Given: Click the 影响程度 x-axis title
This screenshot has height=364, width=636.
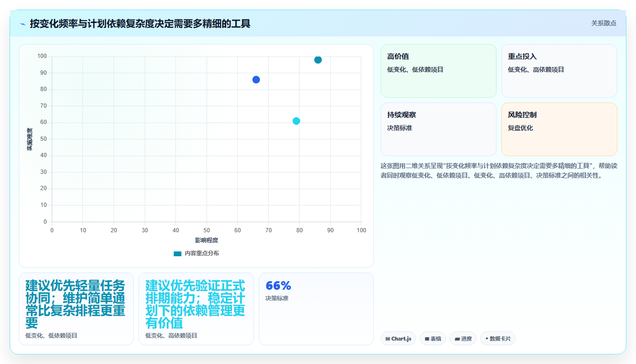Looking at the screenshot, I should [207, 240].
